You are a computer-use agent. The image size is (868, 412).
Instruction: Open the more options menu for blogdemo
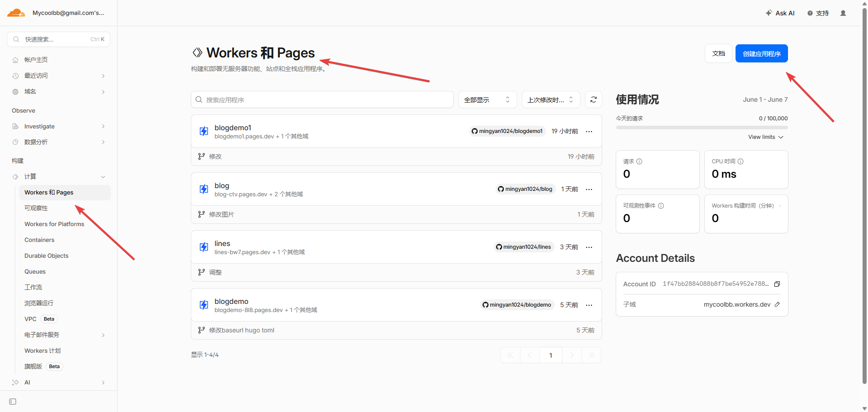coord(589,305)
